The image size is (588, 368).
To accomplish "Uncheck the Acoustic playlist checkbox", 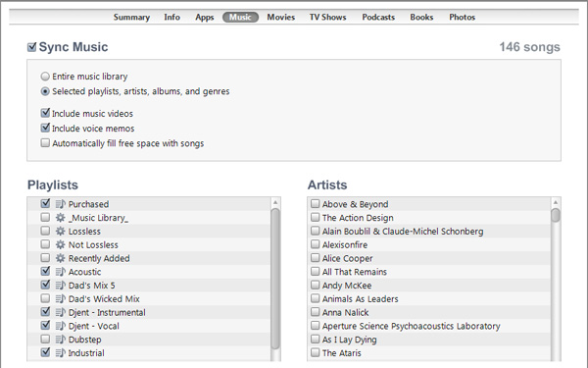I will click(45, 271).
